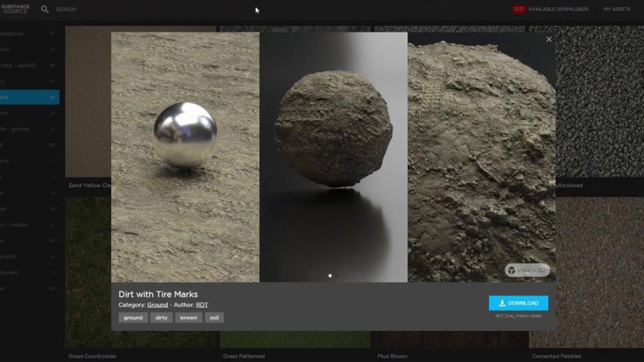
Task: Click the Substance Source logo
Action: pyautogui.click(x=15, y=9)
